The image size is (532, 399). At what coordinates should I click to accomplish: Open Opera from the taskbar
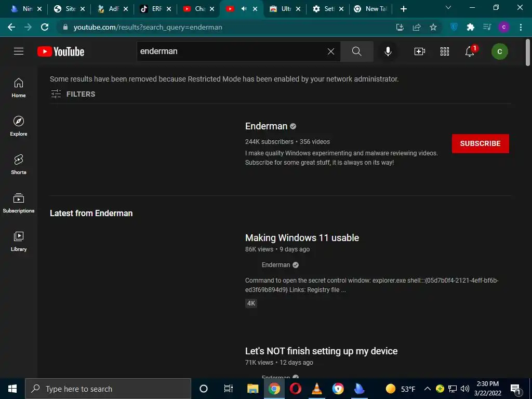pyautogui.click(x=295, y=389)
